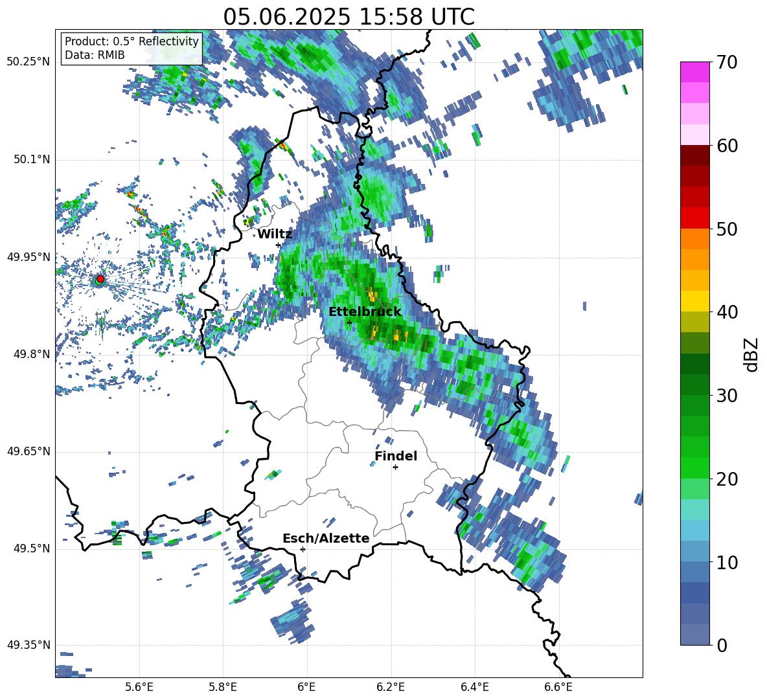The height and width of the screenshot is (700, 767).
Task: Click the 49.95°N latitude label
Action: 29,257
